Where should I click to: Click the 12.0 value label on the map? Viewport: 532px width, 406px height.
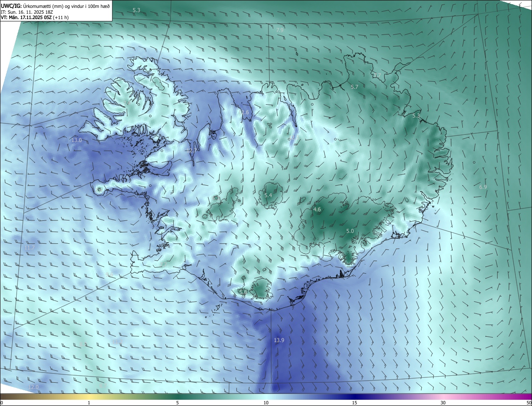coord(33,387)
